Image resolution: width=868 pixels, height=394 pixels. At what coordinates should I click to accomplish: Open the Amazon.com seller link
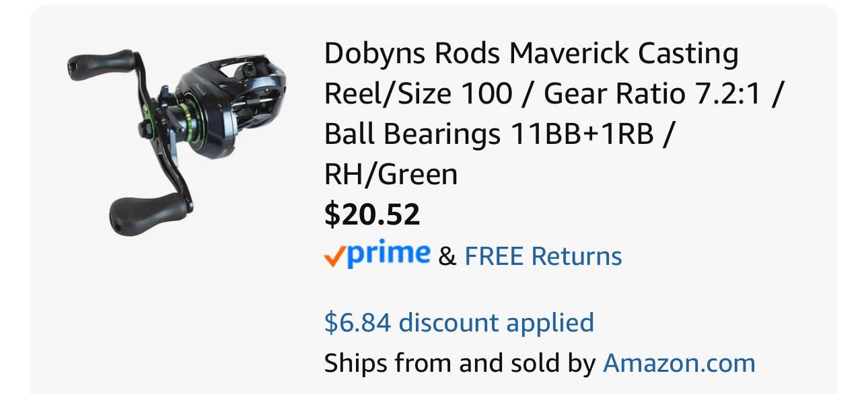pos(679,363)
